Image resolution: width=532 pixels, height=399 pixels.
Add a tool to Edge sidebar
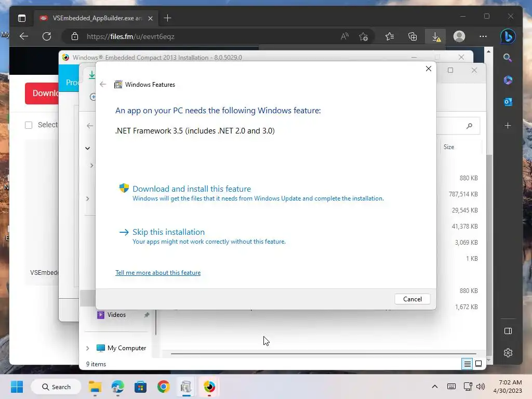pos(508,126)
